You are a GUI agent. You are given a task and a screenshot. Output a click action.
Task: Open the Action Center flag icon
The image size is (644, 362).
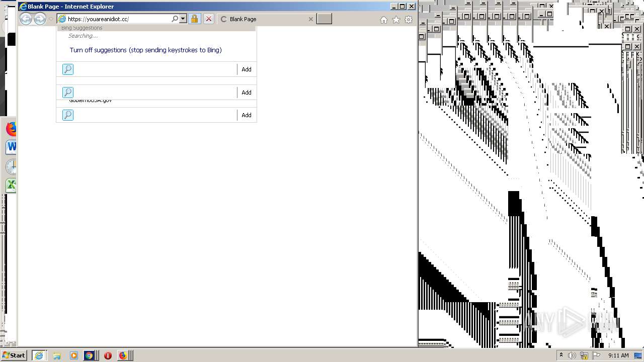[x=596, y=355]
